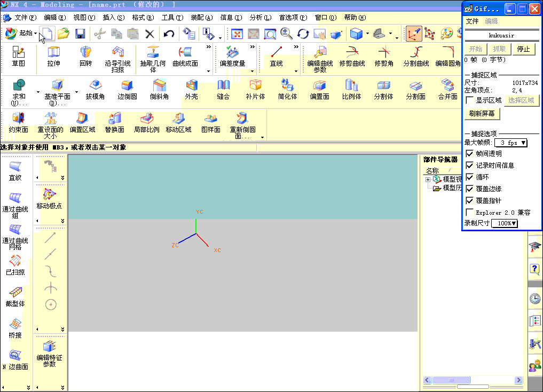543x392 pixels.
Task: Open the 录制尺寸 100% dropdown
Action: point(505,223)
